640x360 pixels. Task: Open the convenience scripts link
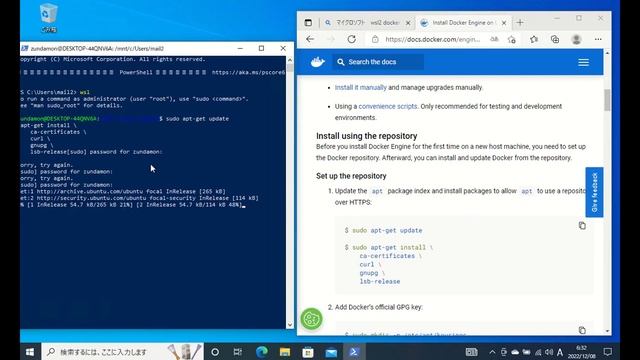[388, 106]
